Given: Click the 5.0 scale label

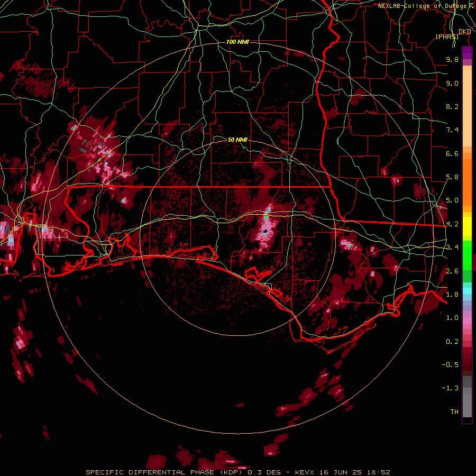Looking at the screenshot, I should tap(452, 200).
